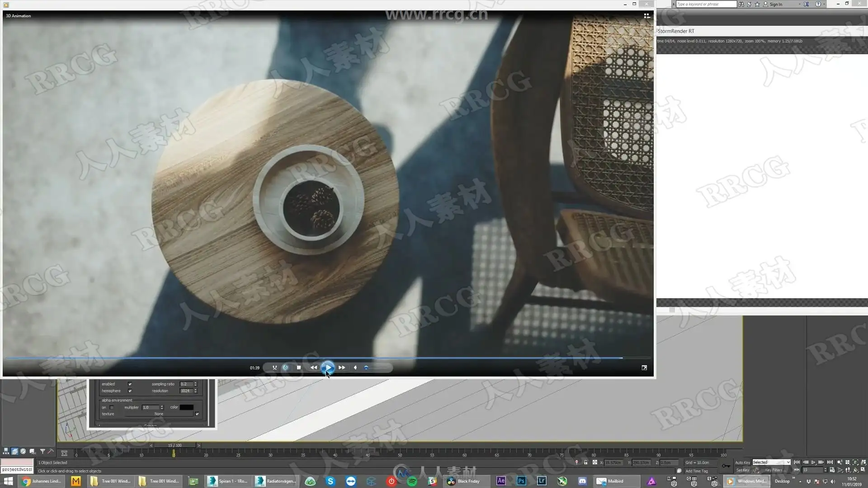Viewport: 868px width, 488px height.
Task: Enable the alpha environment 'on' checkbox
Action: click(x=112, y=407)
